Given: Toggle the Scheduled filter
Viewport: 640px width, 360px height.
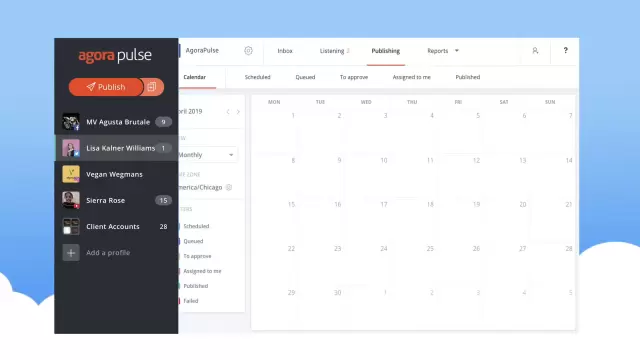Looking at the screenshot, I should tap(196, 226).
